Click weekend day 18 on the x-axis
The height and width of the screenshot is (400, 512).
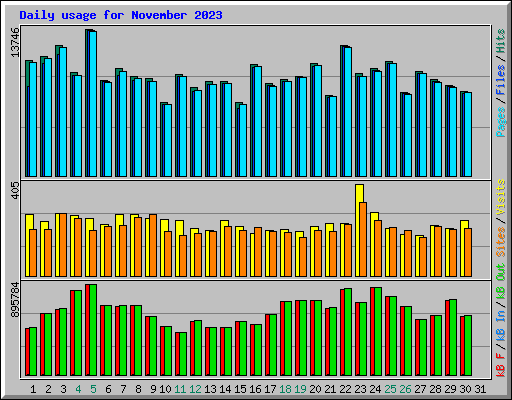[285, 389]
